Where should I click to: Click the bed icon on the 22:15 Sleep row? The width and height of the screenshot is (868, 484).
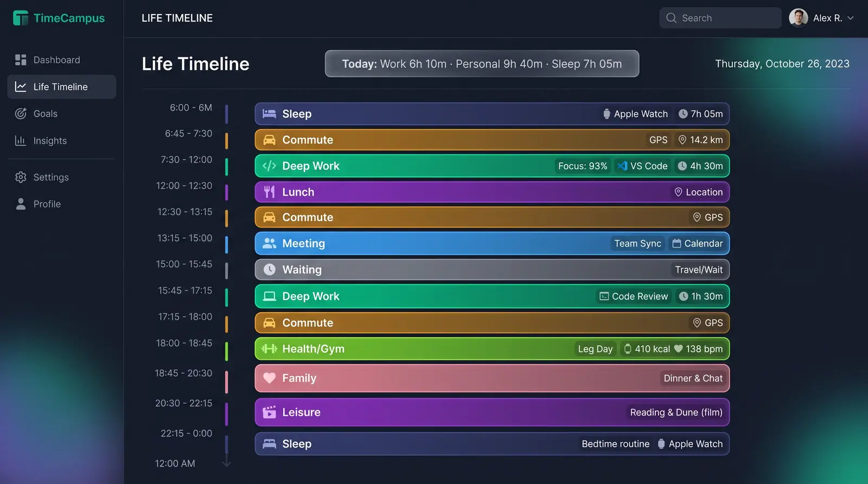click(269, 444)
